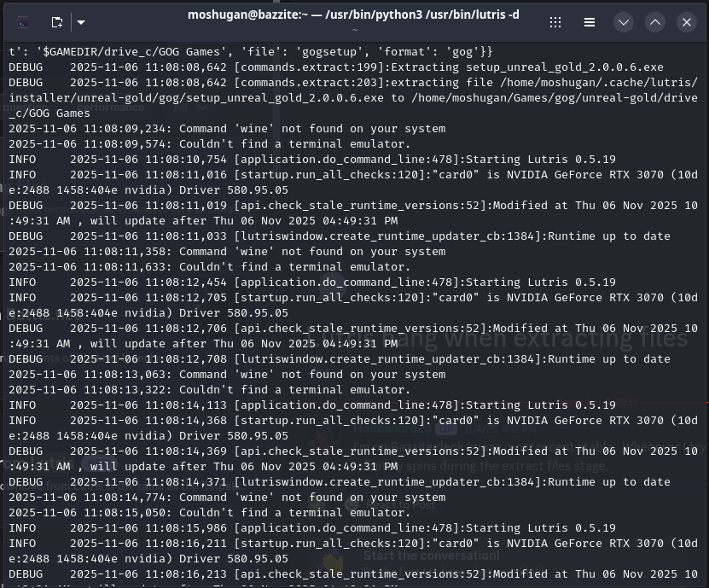The image size is (709, 588).
Task: Maximize the terminal window
Action: coord(655,22)
